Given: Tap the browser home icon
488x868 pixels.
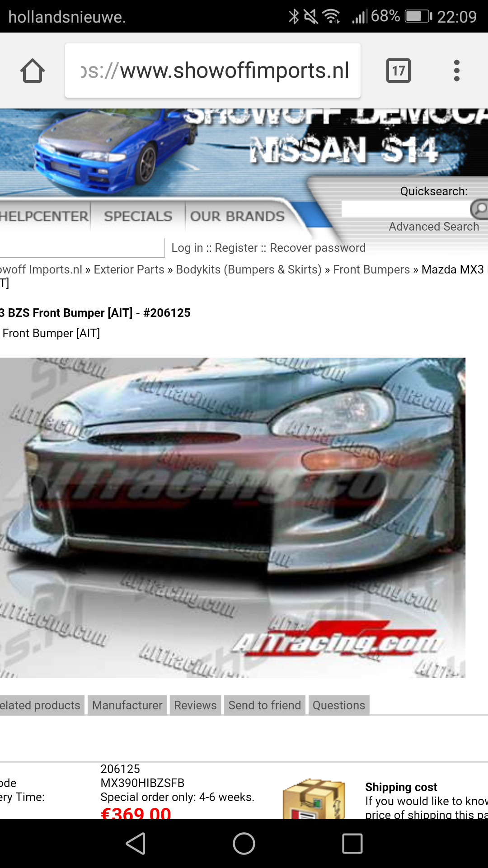Looking at the screenshot, I should coord(33,71).
